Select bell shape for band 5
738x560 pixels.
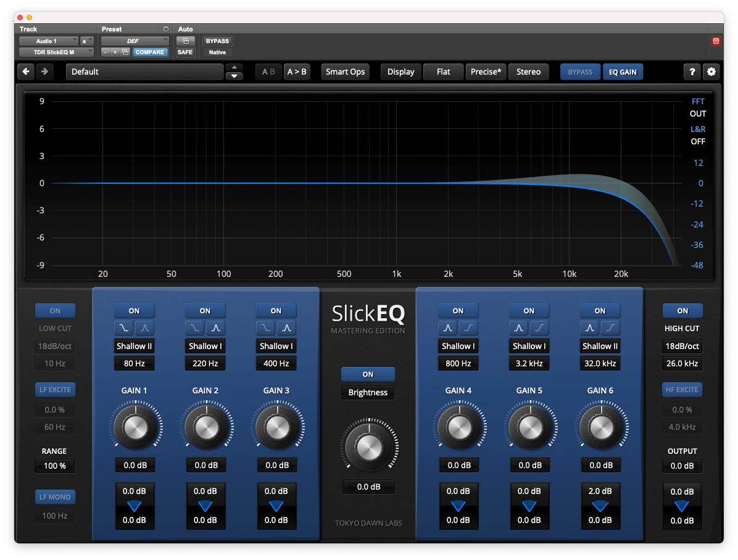tap(519, 328)
